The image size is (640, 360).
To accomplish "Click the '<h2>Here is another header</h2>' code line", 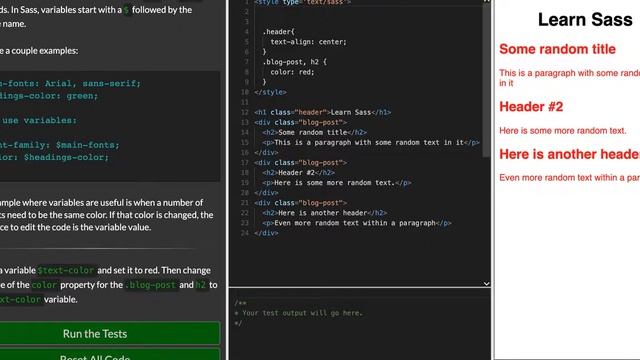I will [324, 213].
